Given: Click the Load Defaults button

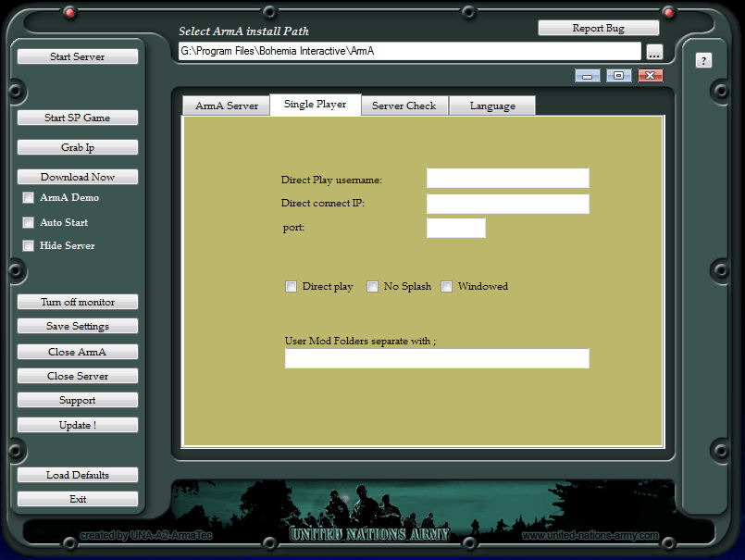Looking at the screenshot, I should click(78, 475).
